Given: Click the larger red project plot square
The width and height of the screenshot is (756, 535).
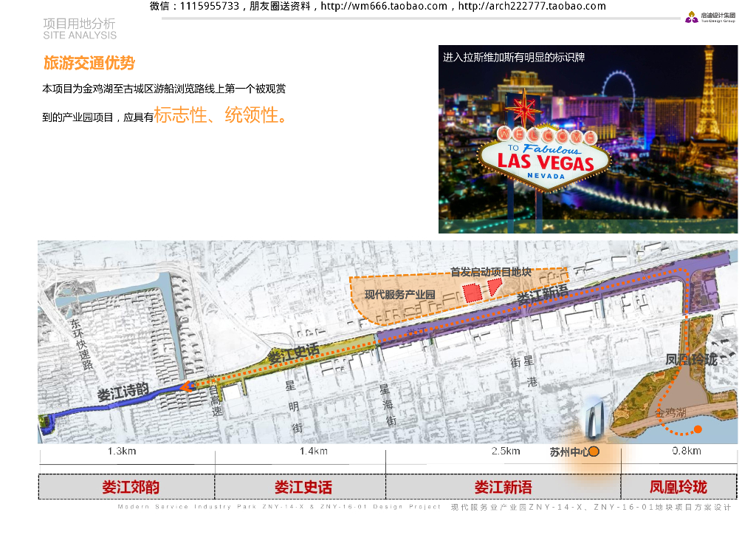Looking at the screenshot, I should point(472,293).
